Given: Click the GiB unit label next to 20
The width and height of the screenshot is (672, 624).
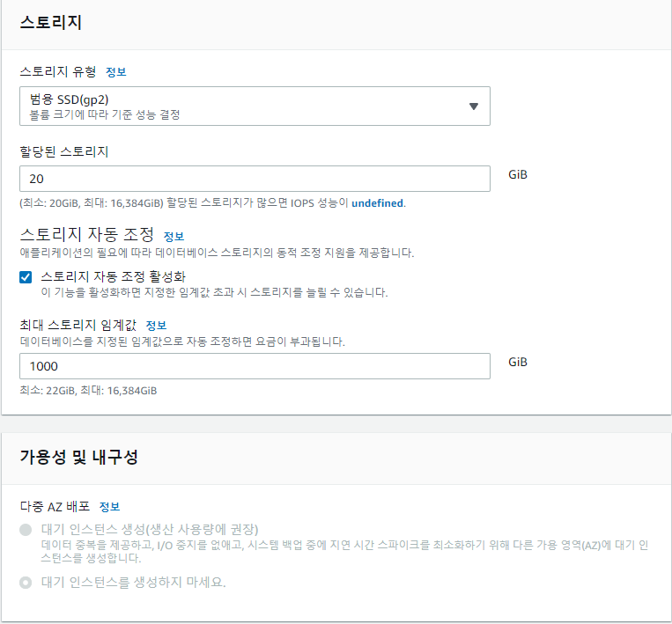Looking at the screenshot, I should pyautogui.click(x=518, y=175).
